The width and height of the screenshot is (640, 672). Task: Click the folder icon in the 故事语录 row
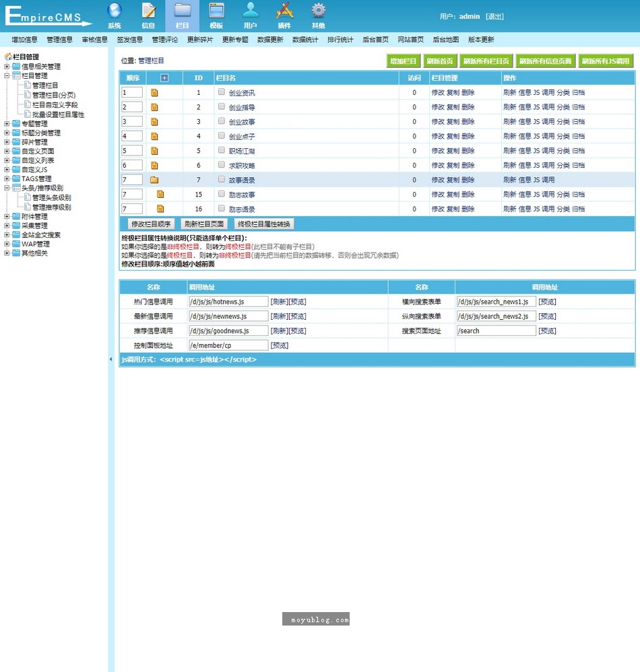click(x=154, y=180)
